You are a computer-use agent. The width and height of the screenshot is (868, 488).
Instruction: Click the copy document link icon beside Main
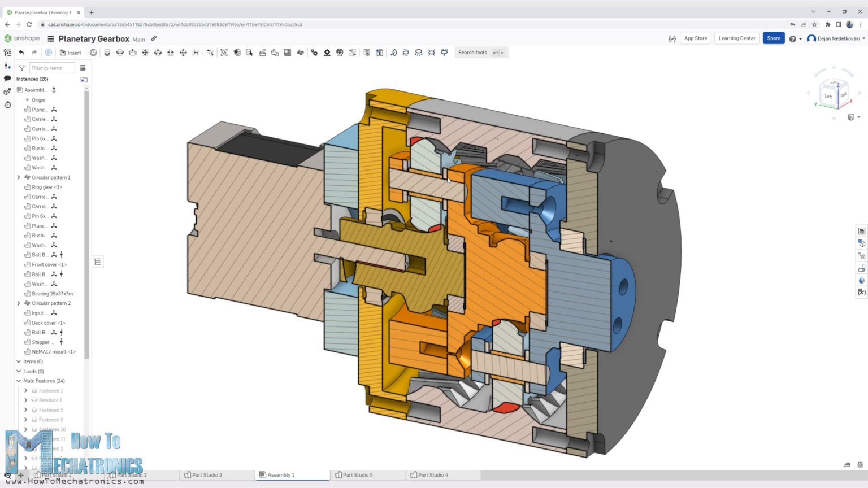pyautogui.click(x=154, y=38)
